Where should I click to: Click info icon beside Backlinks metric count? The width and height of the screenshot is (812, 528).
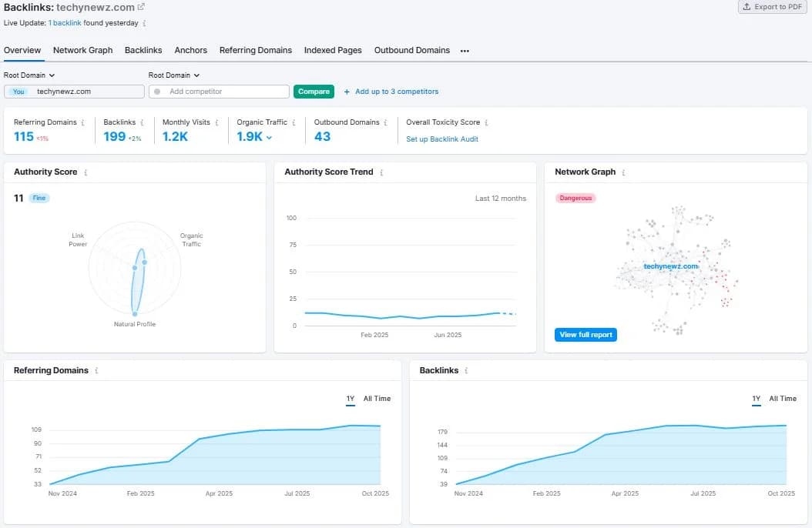(x=142, y=122)
